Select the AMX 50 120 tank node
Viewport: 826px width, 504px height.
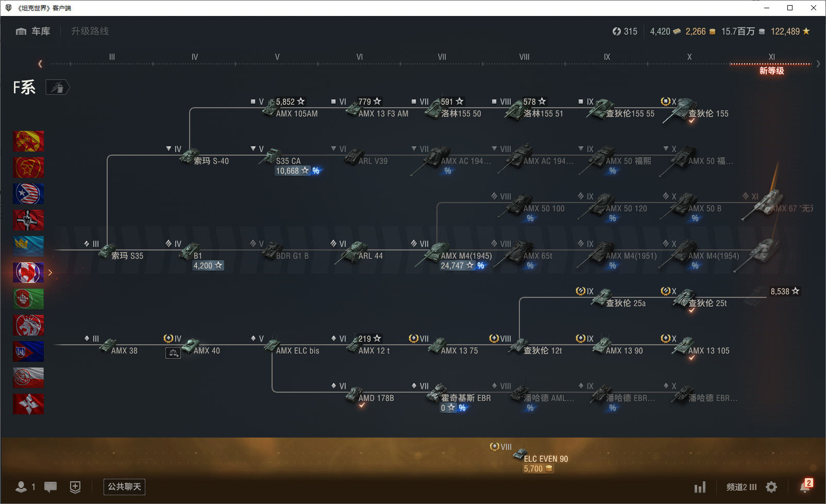coord(613,207)
